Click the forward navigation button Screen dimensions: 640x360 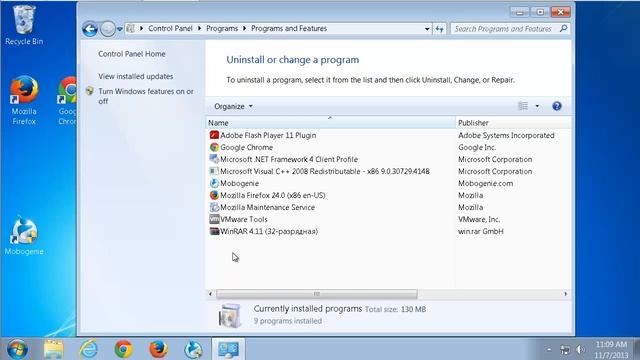pos(108,29)
